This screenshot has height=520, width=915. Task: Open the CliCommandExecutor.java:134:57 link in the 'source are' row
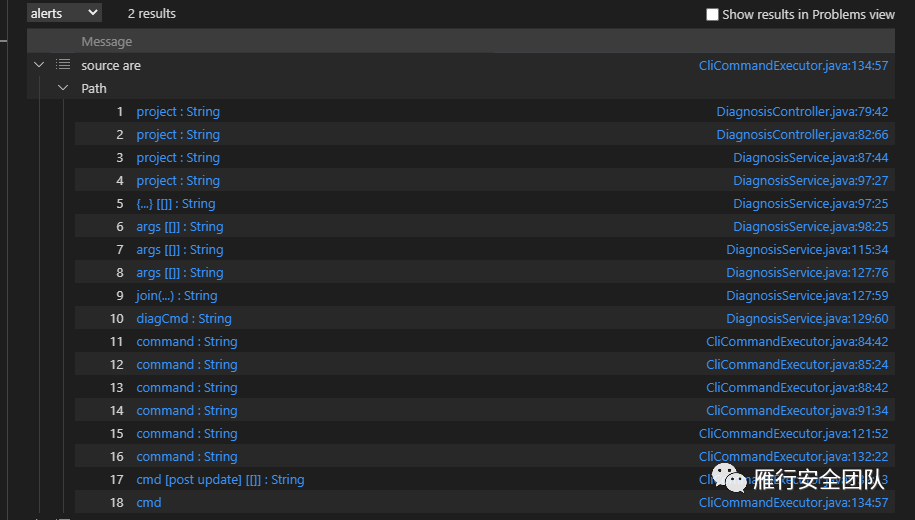tap(793, 65)
